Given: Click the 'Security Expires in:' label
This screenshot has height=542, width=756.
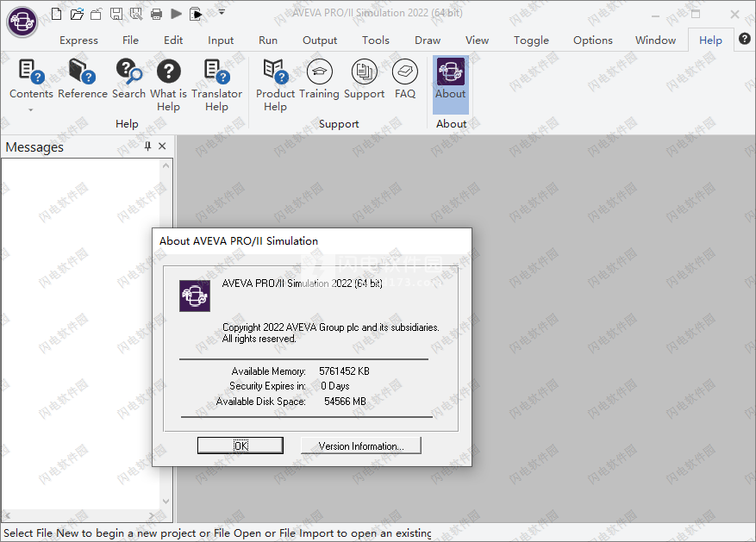Looking at the screenshot, I should pyautogui.click(x=267, y=386).
